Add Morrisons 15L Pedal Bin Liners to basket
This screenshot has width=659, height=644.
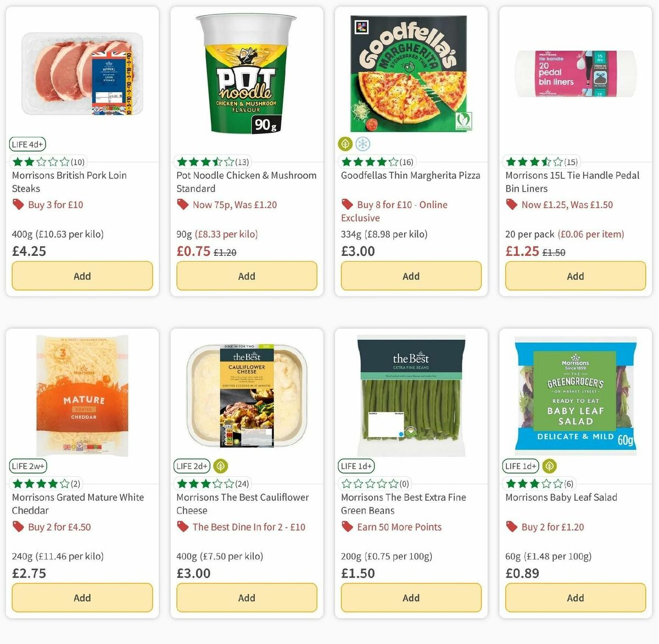[x=575, y=276]
